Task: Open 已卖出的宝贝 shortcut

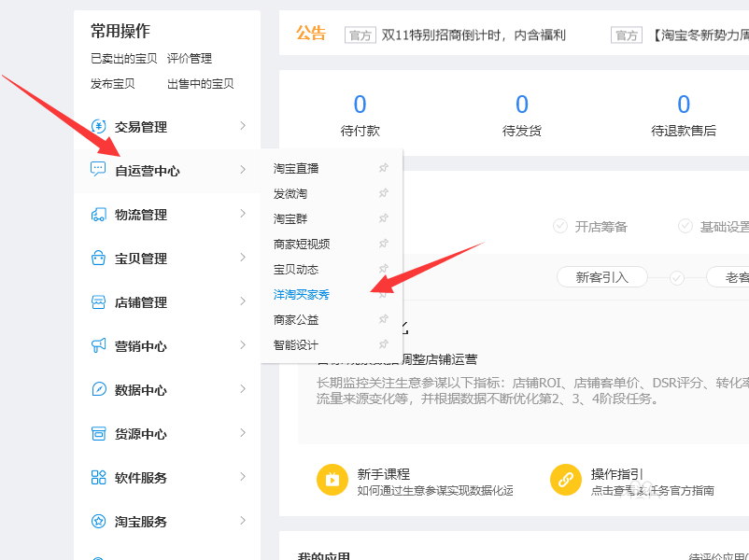Action: [123, 59]
